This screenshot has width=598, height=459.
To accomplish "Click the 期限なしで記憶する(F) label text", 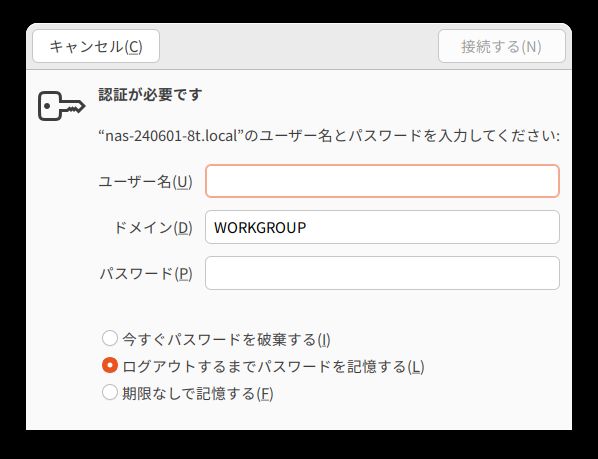I will (198, 393).
